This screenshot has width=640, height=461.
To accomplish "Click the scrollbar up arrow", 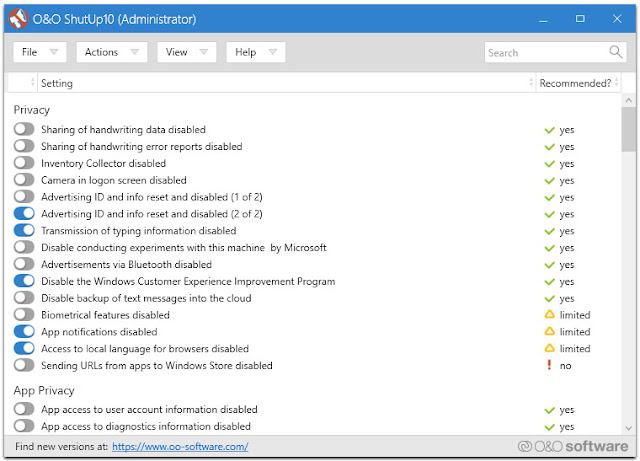I will pyautogui.click(x=629, y=100).
